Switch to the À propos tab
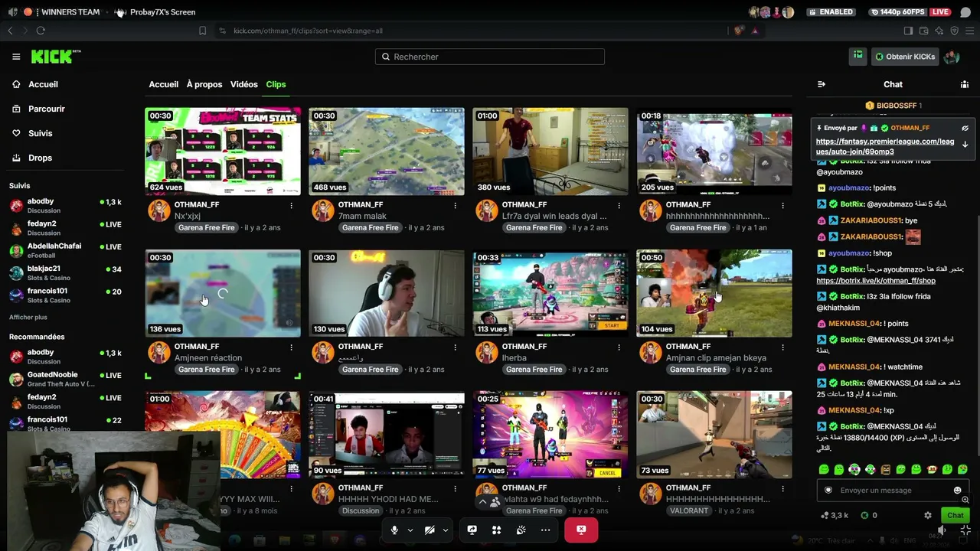 pos(204,84)
